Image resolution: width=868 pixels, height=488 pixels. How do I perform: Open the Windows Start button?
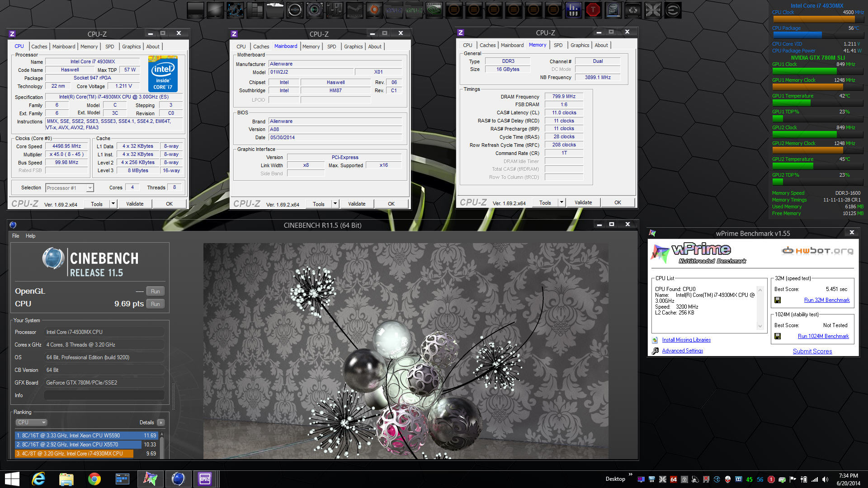click(12, 479)
